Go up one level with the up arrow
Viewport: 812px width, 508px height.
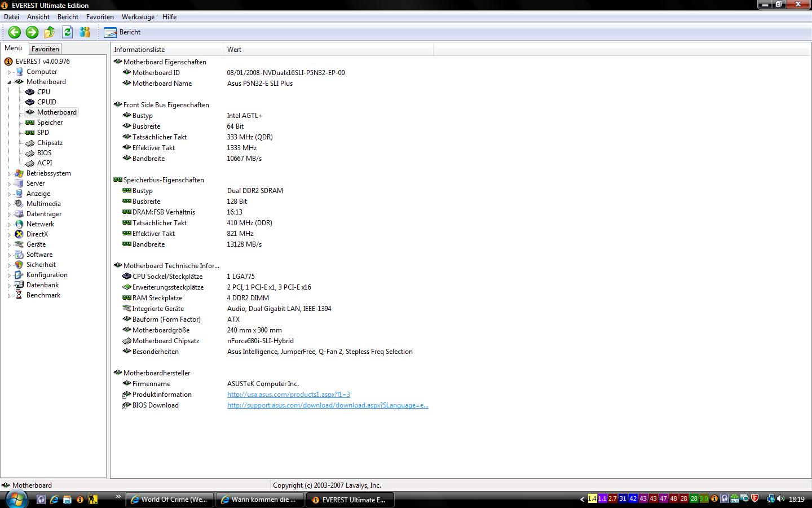50,32
